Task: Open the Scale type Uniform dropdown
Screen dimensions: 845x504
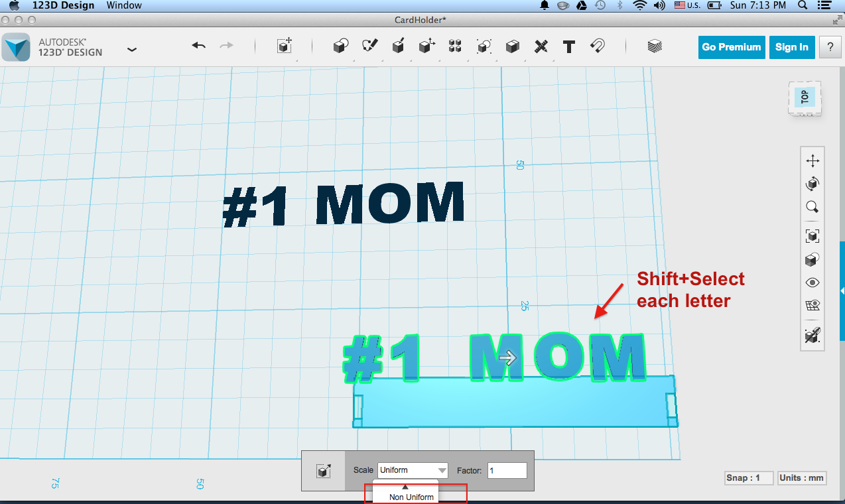Action: tap(413, 470)
